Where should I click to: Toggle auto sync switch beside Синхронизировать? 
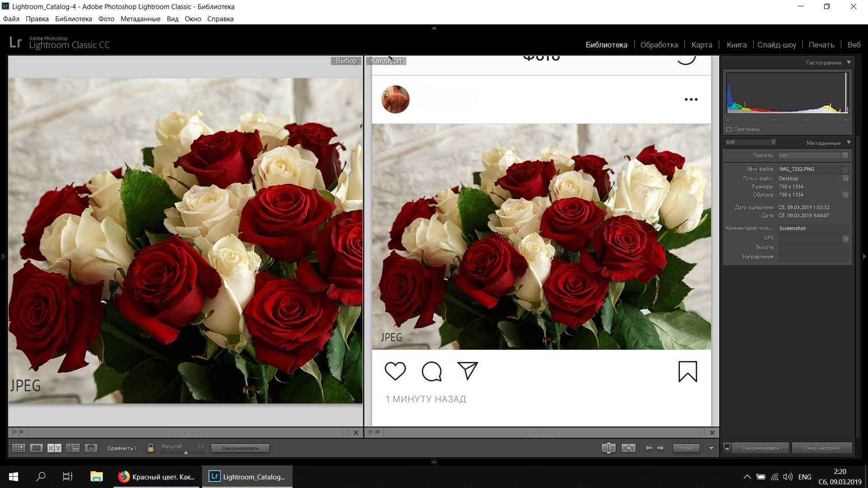pos(727,448)
